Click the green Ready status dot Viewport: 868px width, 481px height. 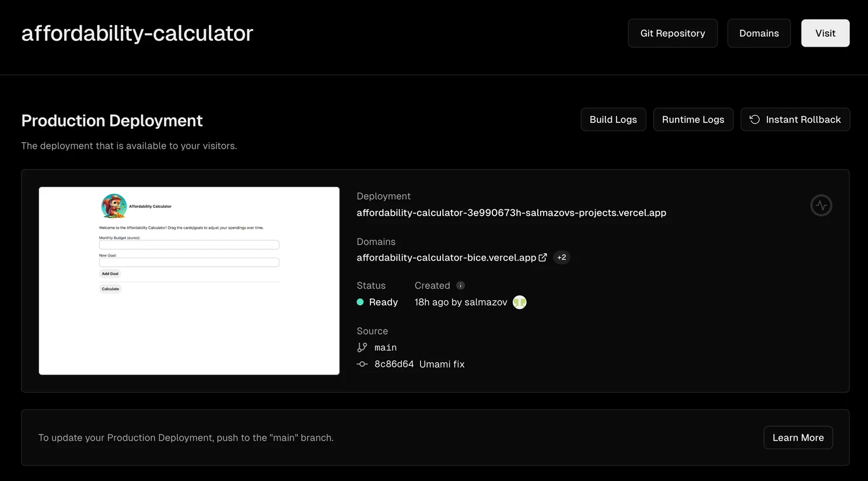360,302
